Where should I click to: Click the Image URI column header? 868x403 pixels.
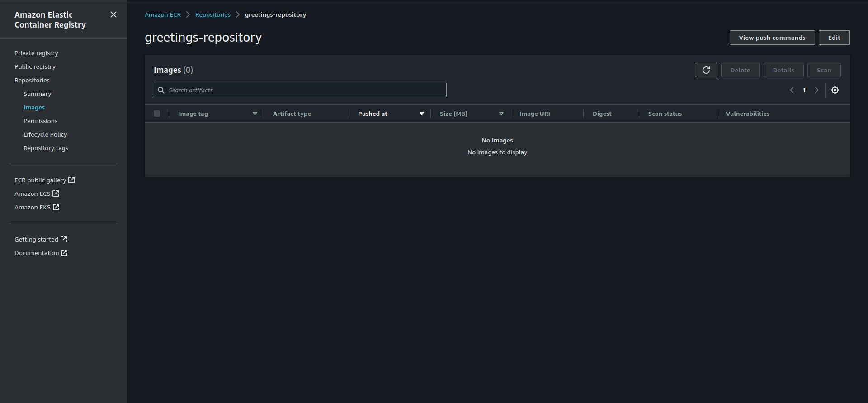[x=535, y=114]
